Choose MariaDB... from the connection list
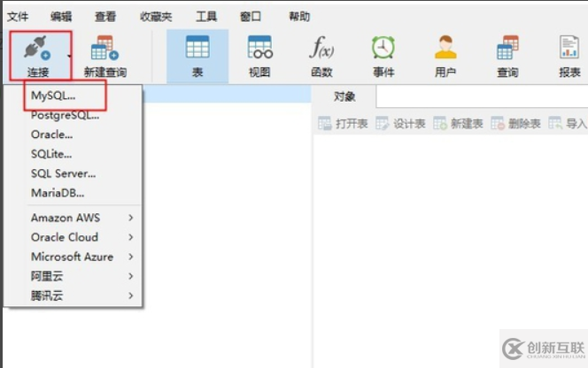 [x=58, y=193]
